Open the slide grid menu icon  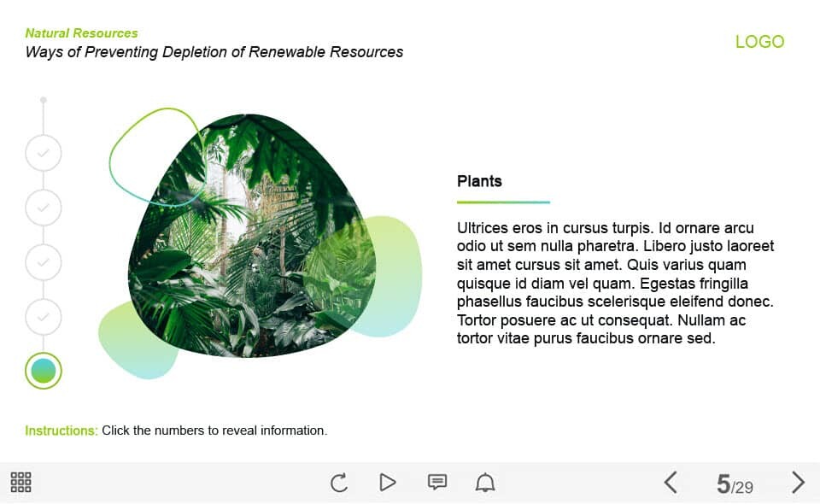click(x=20, y=483)
